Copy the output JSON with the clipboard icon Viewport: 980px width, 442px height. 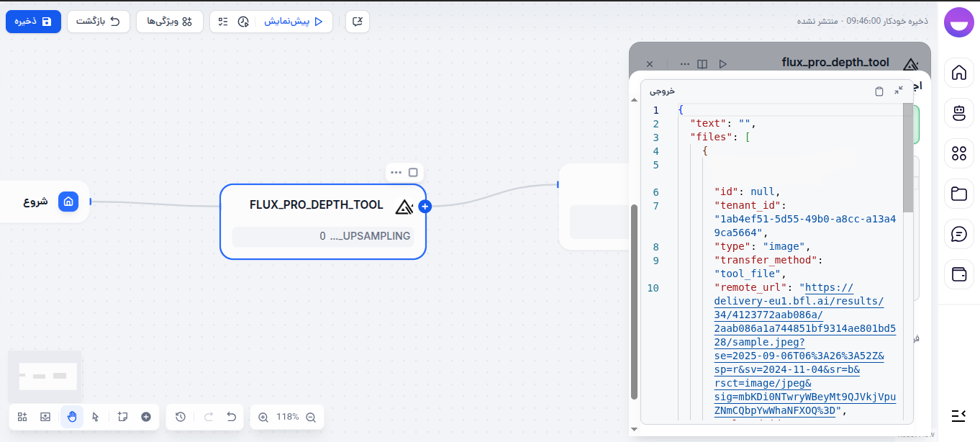(879, 91)
